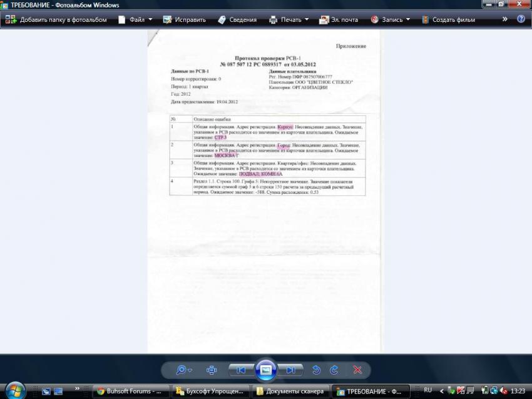532x399 pixels.
Task: Open 'Документы сканера' folder from taskbar
Action: 290,391
